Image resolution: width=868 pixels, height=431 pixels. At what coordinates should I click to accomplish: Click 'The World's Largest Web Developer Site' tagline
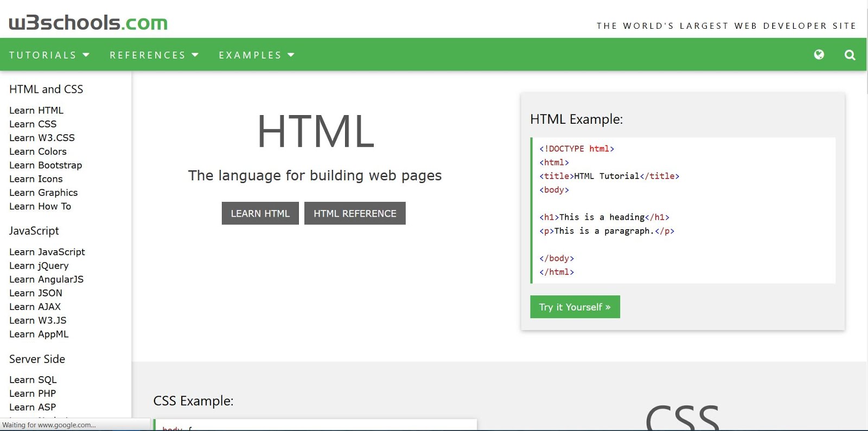click(726, 26)
